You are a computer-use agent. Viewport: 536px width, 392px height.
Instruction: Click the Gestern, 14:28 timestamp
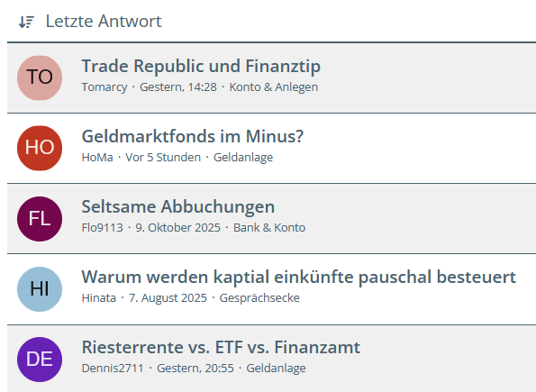pyautogui.click(x=178, y=87)
